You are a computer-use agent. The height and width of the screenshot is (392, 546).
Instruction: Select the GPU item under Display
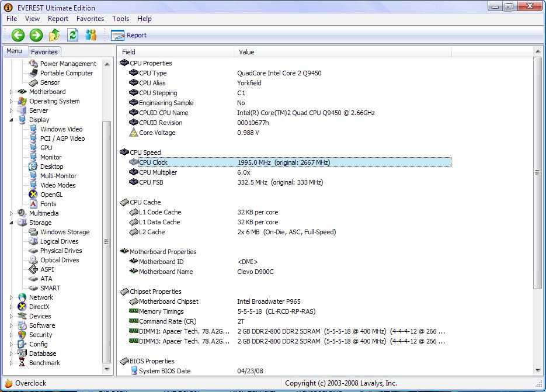click(46, 148)
